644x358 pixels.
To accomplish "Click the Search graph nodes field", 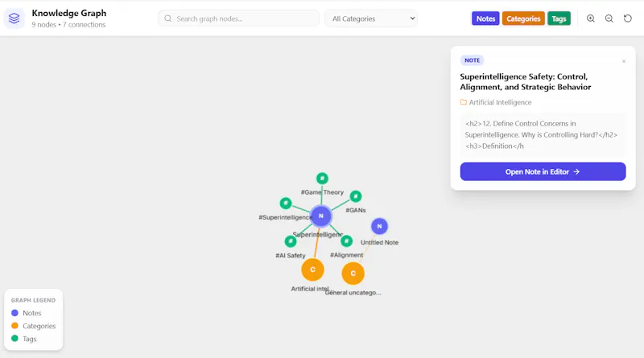I will (238, 19).
